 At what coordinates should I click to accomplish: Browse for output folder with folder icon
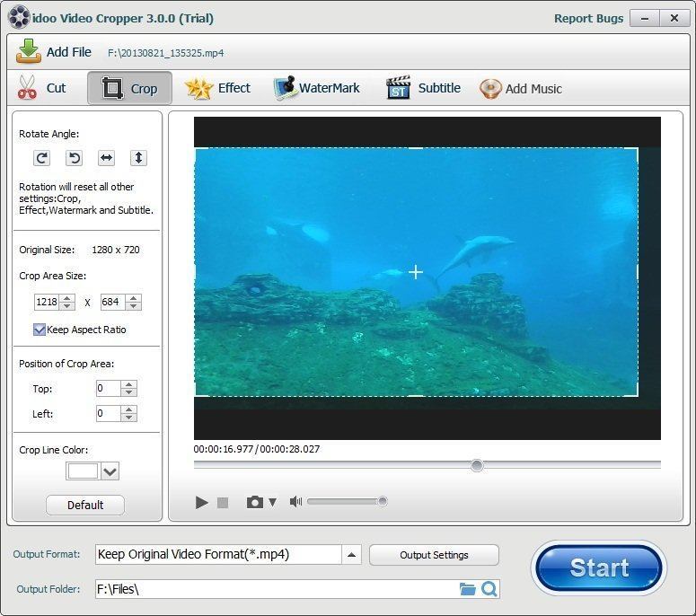467,589
